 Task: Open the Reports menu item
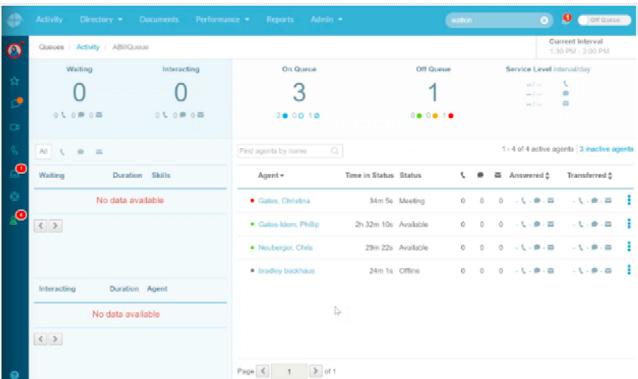coord(280,20)
